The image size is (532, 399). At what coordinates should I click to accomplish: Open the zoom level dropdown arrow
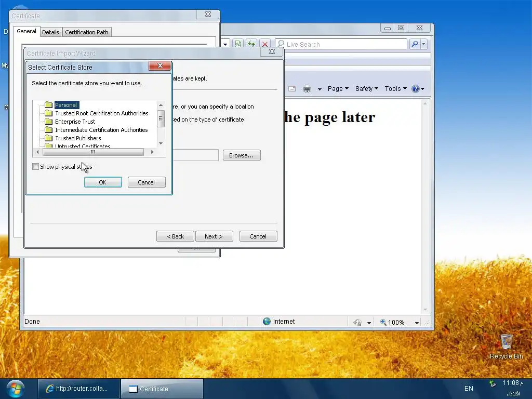click(417, 323)
